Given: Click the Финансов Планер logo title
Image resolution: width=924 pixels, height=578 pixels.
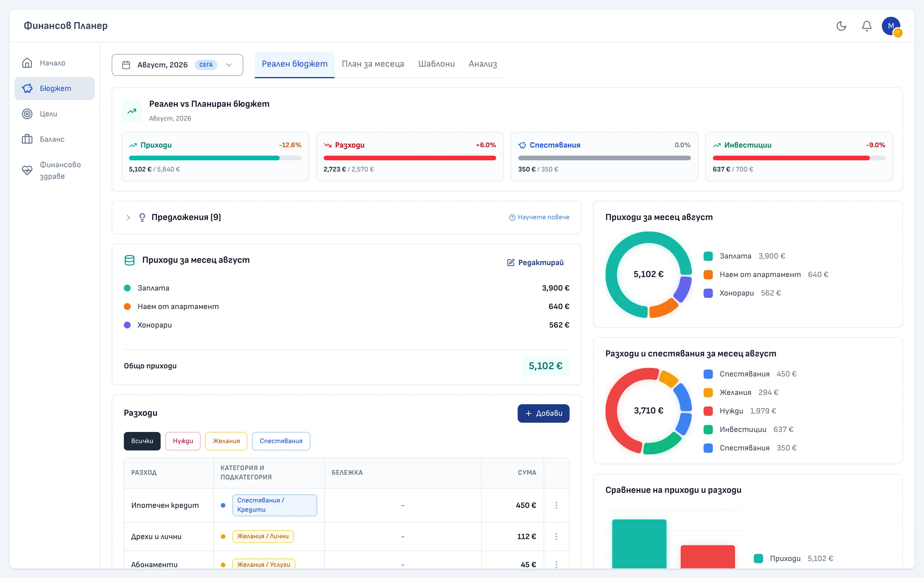Looking at the screenshot, I should tap(66, 26).
